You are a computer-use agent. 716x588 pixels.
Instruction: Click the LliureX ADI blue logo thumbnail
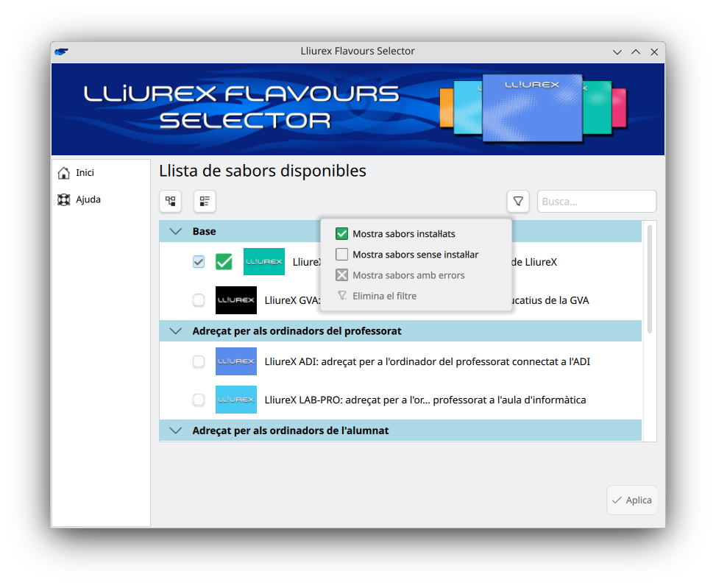click(236, 361)
